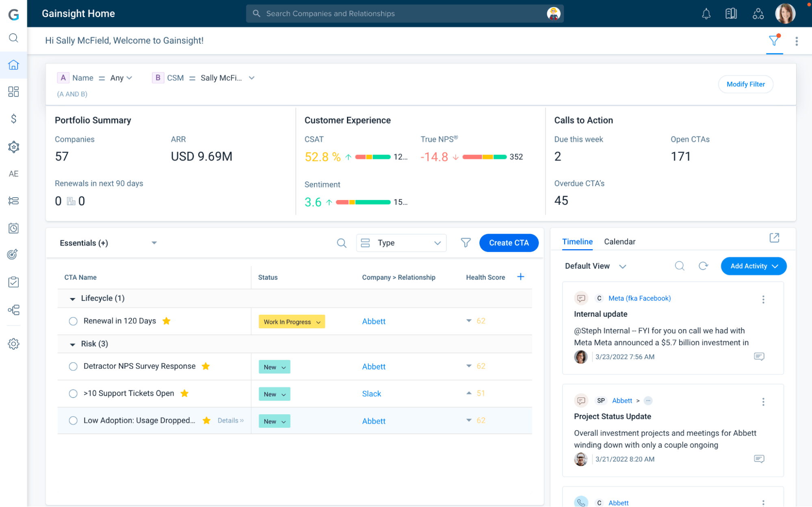812x507 pixels.
Task: Open the Type dropdown above the CTA list
Action: click(401, 243)
